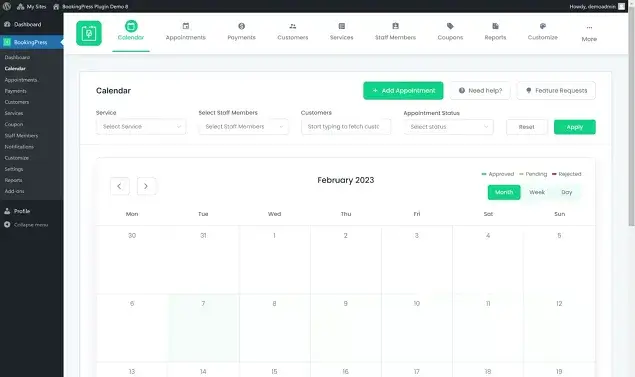
Task: Open My Sites in admin bar
Action: [x=32, y=6]
